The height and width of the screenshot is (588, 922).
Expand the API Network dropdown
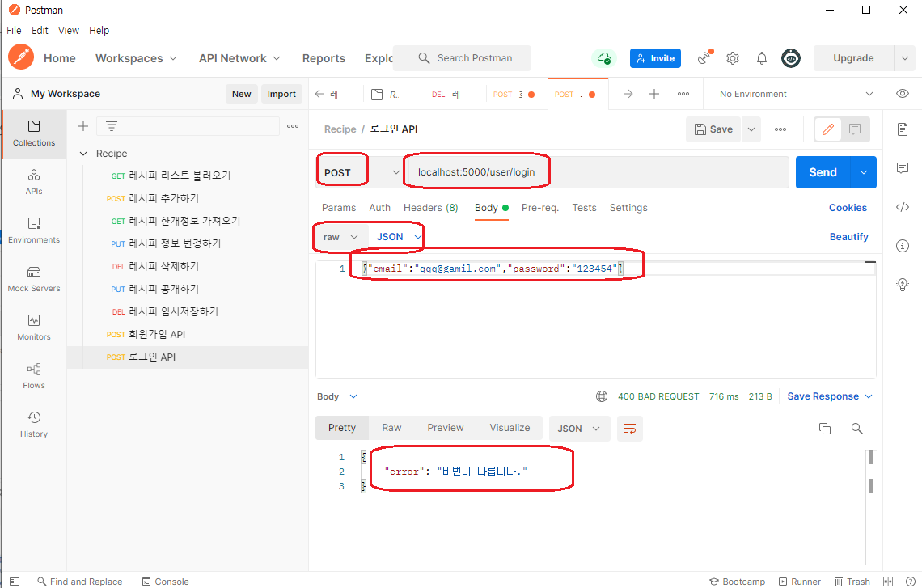tap(239, 58)
